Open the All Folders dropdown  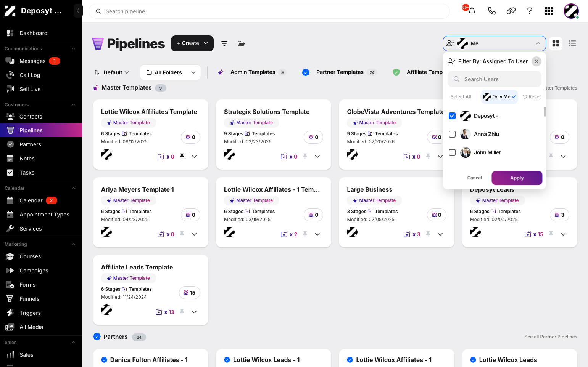click(171, 72)
